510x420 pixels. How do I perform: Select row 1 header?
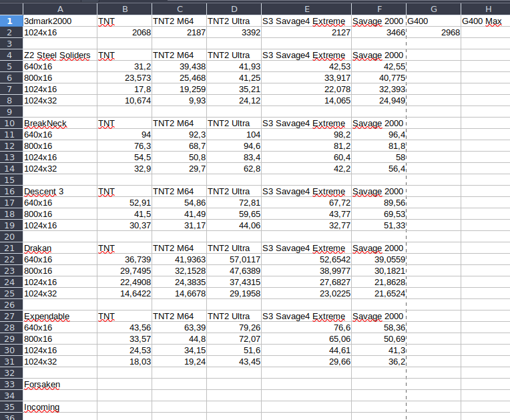[11, 21]
